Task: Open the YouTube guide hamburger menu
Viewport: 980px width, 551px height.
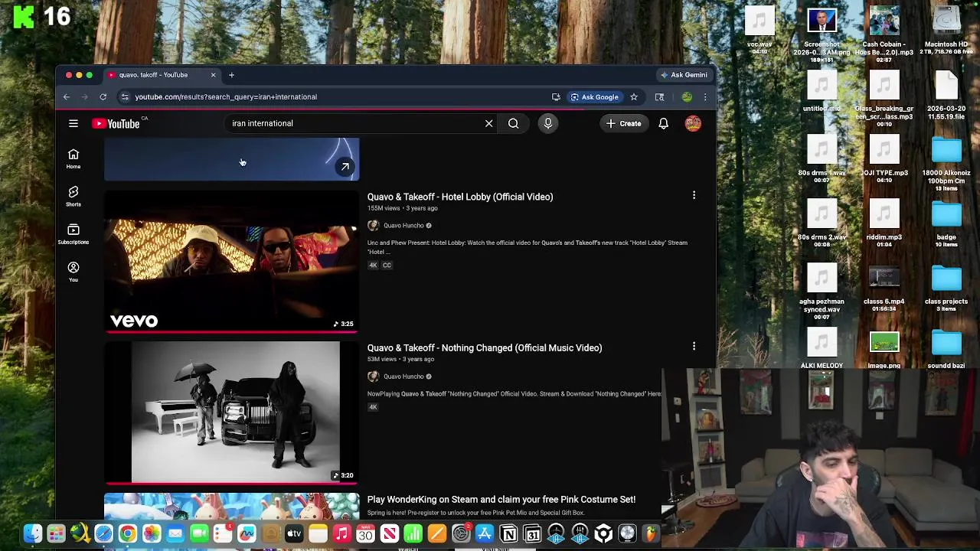Action: (73, 123)
